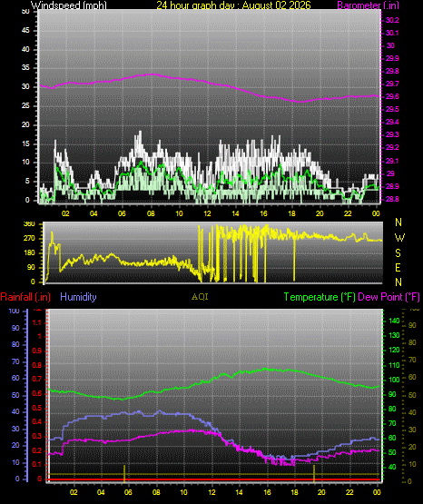Image resolution: width=423 pixels, height=504 pixels.
Task: Click the W wind direction marker
Action: click(399, 238)
